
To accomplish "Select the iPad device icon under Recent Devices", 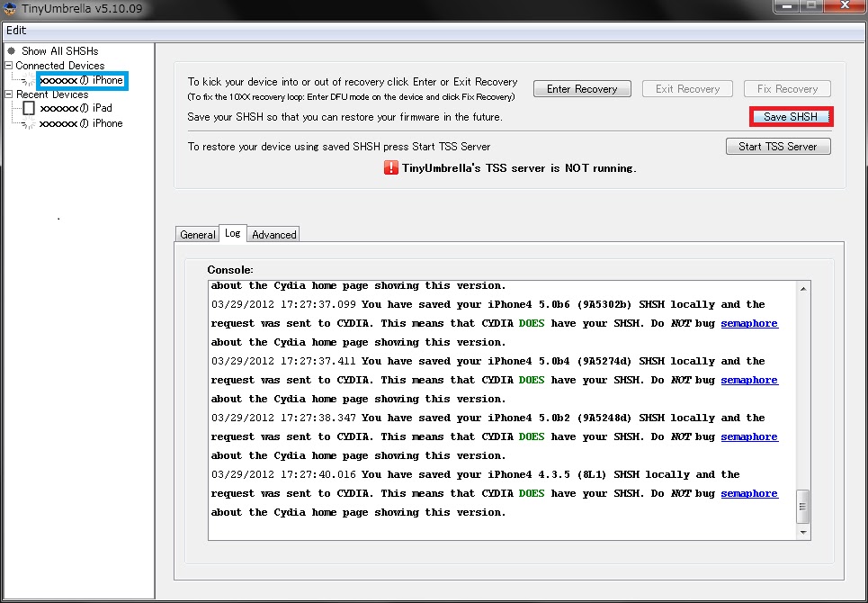I will tap(29, 108).
